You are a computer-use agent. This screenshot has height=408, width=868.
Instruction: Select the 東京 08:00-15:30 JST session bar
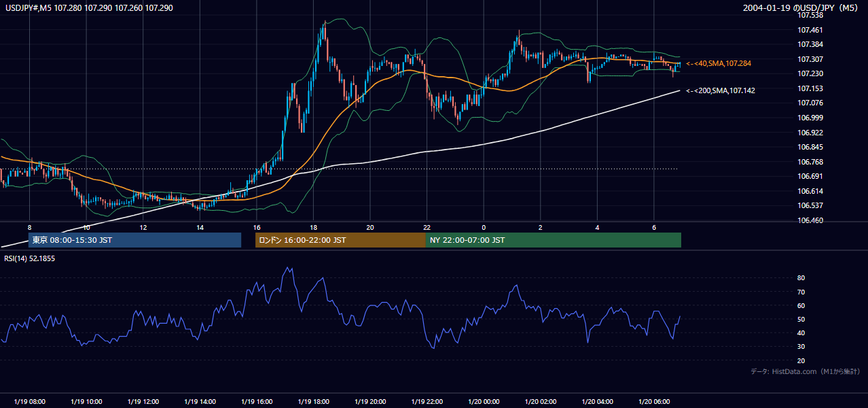coord(135,240)
